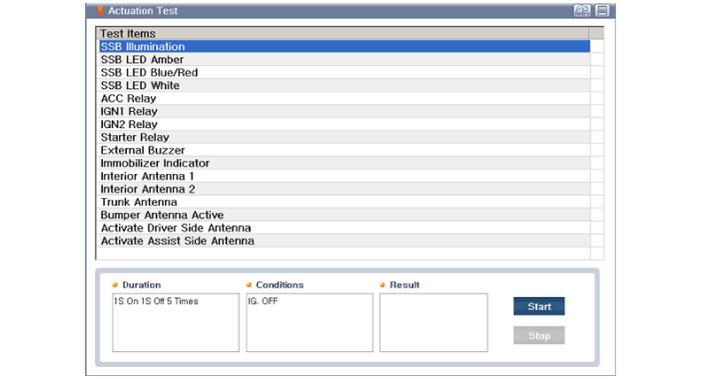The width and height of the screenshot is (701, 379).
Task: Click inside the Result text box
Action: [x=433, y=322]
